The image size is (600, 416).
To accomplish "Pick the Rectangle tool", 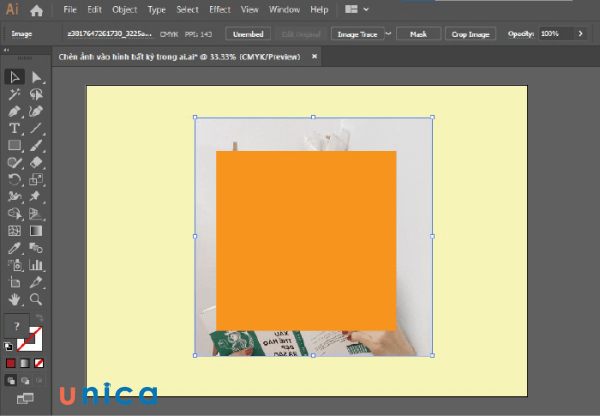I will click(15, 146).
